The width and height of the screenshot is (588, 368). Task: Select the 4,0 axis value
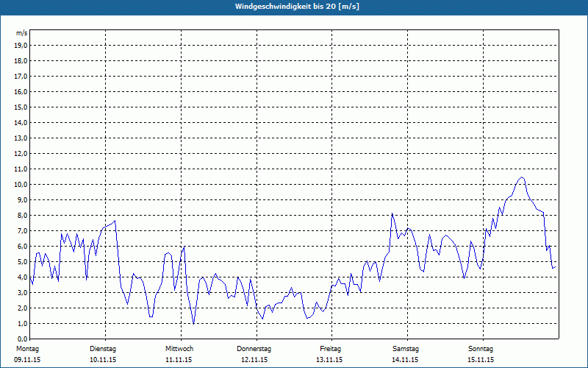click(x=21, y=277)
